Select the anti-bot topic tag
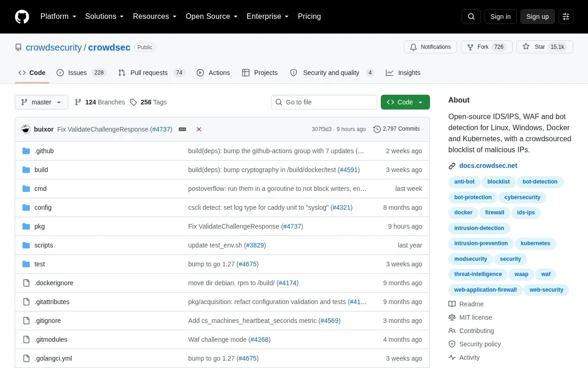Viewport: 588px width, 368px height. (464, 182)
